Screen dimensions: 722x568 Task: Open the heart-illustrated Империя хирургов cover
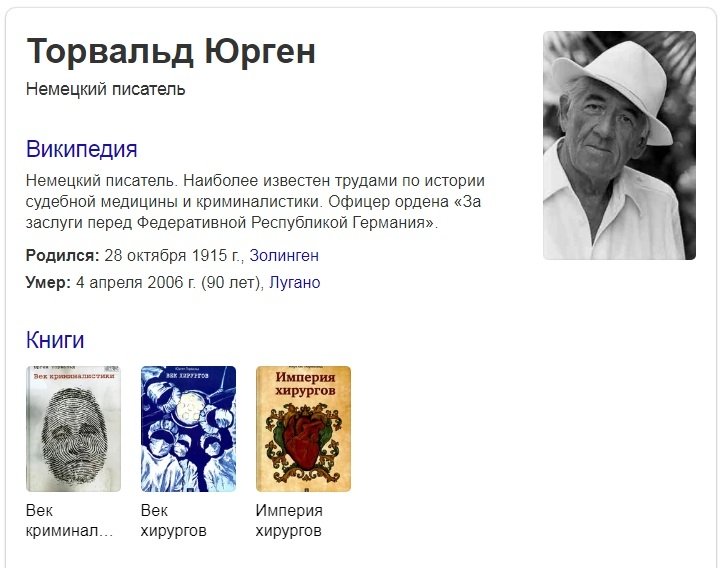coord(303,429)
